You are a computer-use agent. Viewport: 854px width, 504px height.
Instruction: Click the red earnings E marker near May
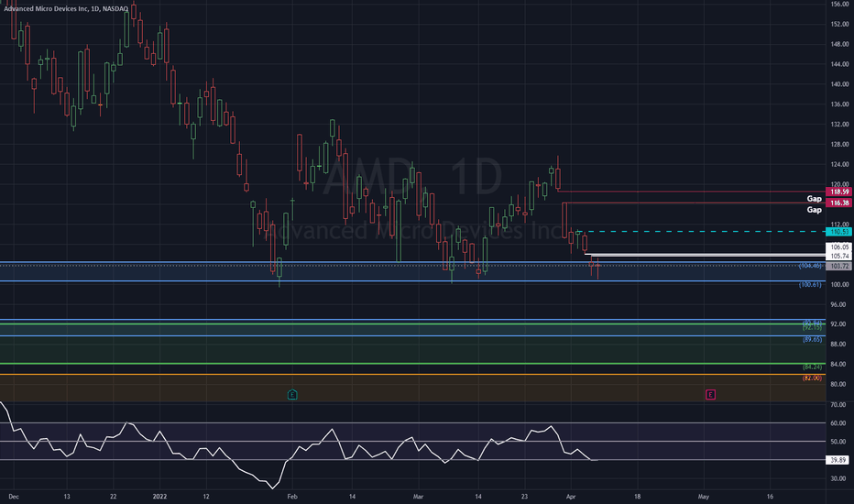710,394
